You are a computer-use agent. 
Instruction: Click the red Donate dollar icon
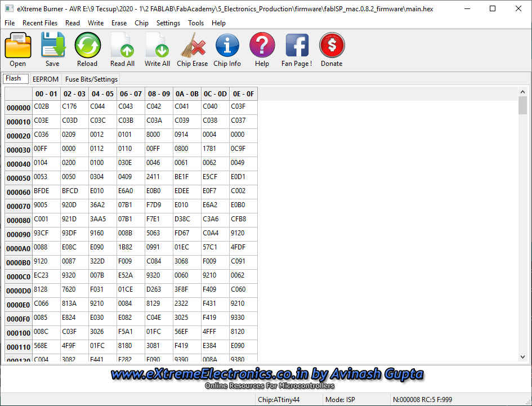pyautogui.click(x=332, y=45)
